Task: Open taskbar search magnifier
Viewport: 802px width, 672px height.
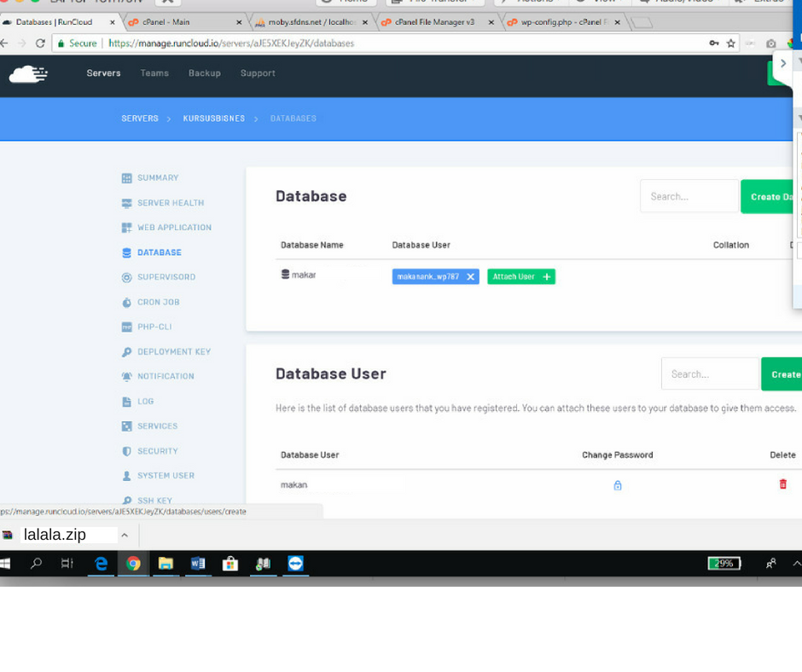Action: (36, 564)
